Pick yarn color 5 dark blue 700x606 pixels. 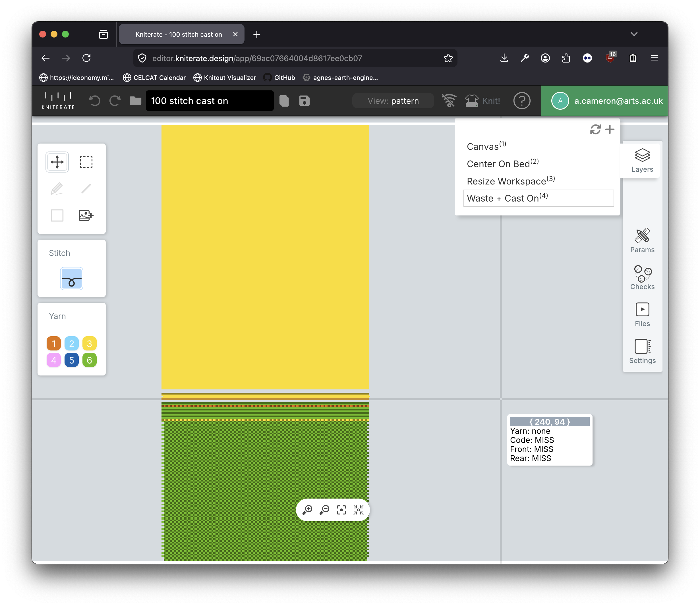click(71, 360)
